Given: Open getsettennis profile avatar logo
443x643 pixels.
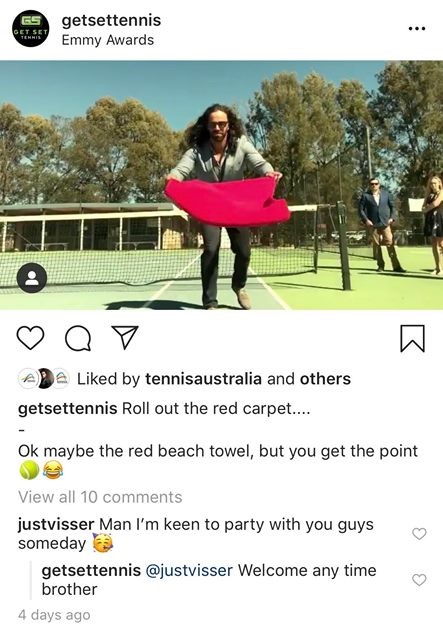Looking at the screenshot, I should [x=31, y=28].
